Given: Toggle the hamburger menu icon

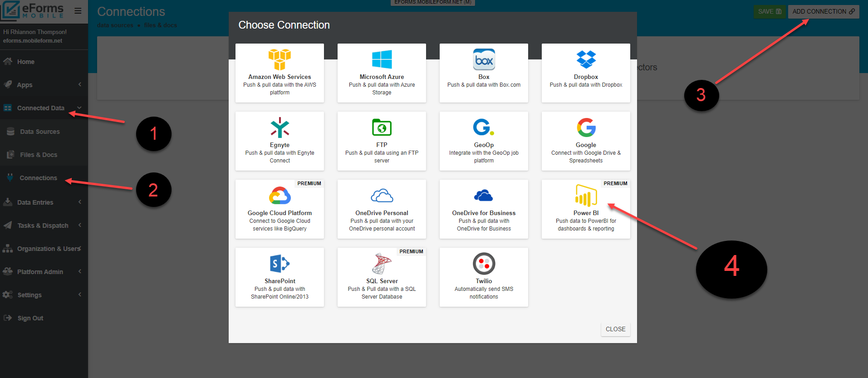Looking at the screenshot, I should tap(78, 10).
